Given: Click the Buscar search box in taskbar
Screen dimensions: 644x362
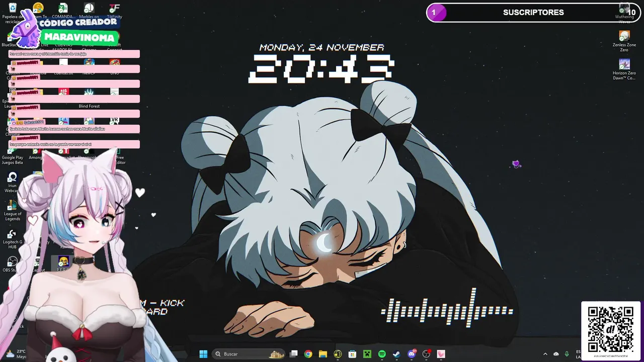Looking at the screenshot, I should coord(249,354).
